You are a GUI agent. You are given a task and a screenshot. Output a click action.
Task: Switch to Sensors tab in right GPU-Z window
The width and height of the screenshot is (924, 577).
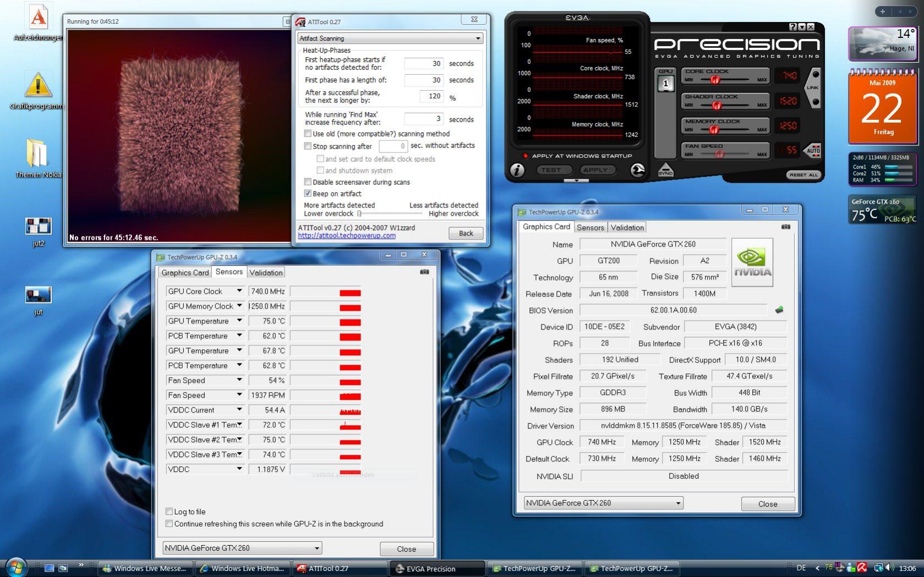click(591, 228)
